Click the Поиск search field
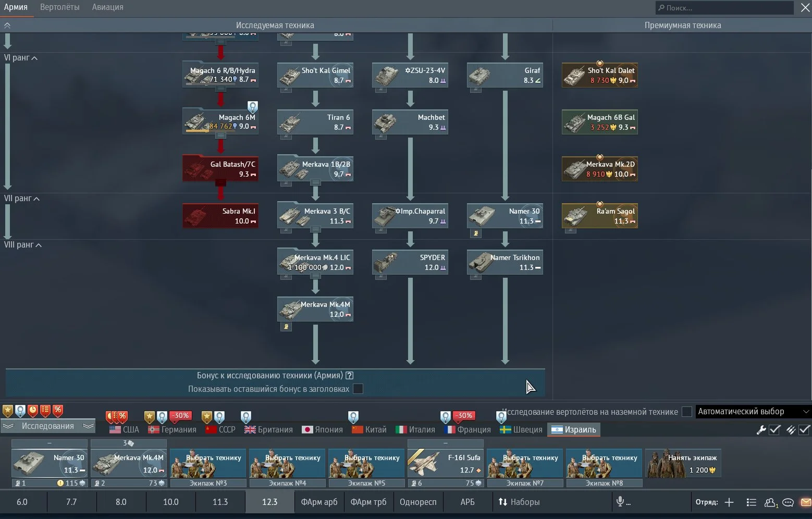Viewport: 812px width, 519px height. 724,8
